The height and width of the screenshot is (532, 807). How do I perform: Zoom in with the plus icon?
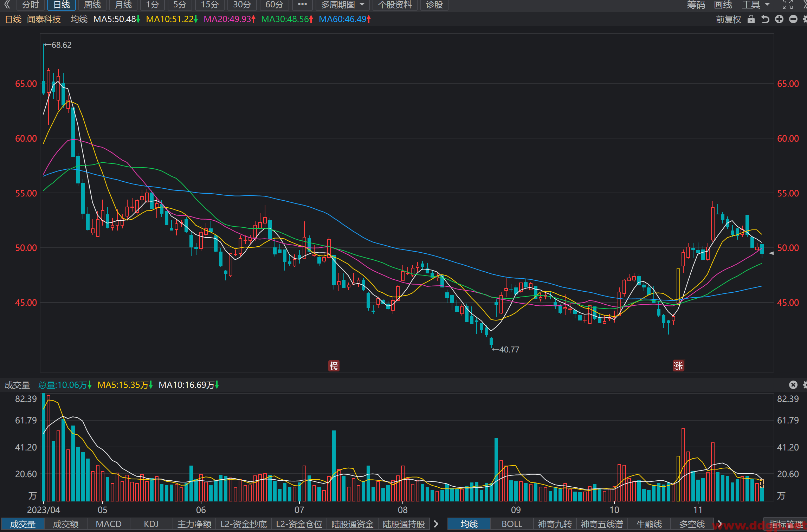pos(779,19)
